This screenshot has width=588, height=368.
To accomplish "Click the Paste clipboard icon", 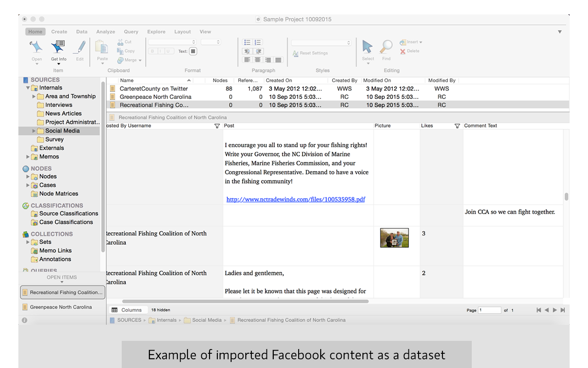I will pyautogui.click(x=102, y=47).
